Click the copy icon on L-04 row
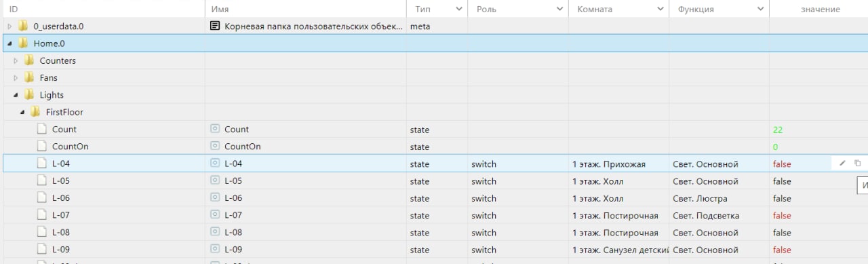 click(x=857, y=163)
